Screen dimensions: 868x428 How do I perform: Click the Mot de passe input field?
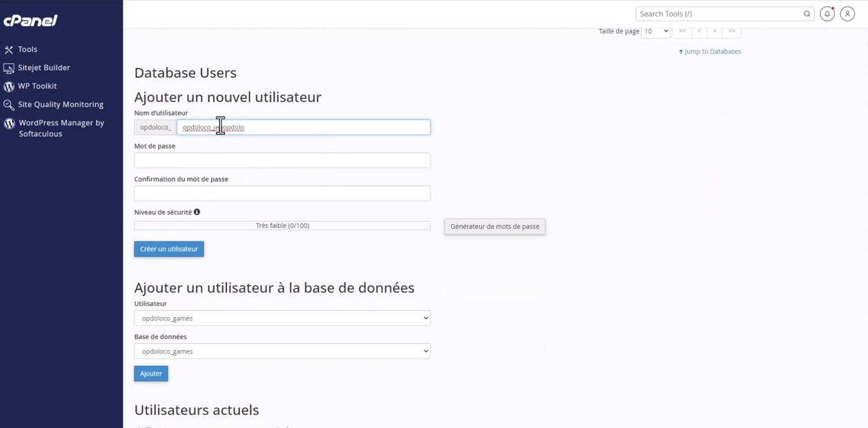(282, 160)
